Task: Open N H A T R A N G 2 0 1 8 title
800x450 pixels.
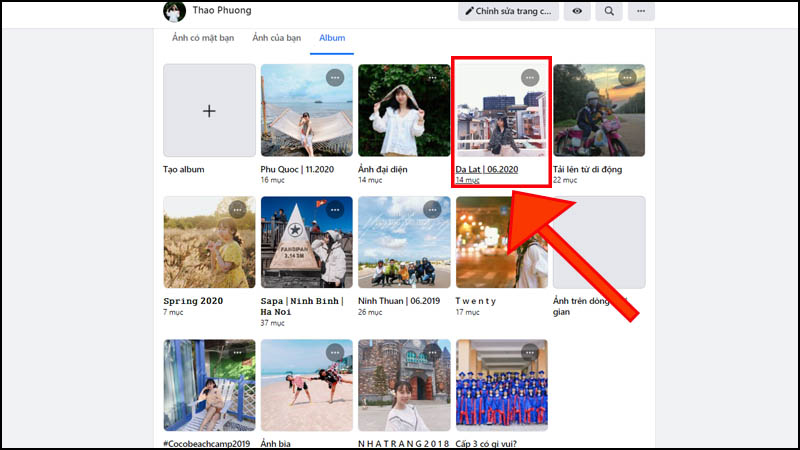Action: [x=404, y=443]
